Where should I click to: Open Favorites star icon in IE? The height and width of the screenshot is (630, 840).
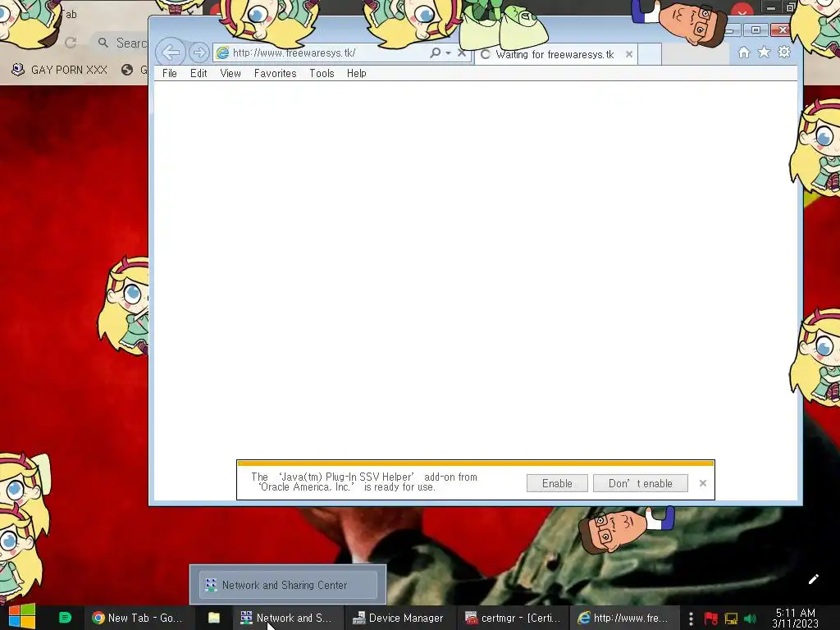[764, 52]
